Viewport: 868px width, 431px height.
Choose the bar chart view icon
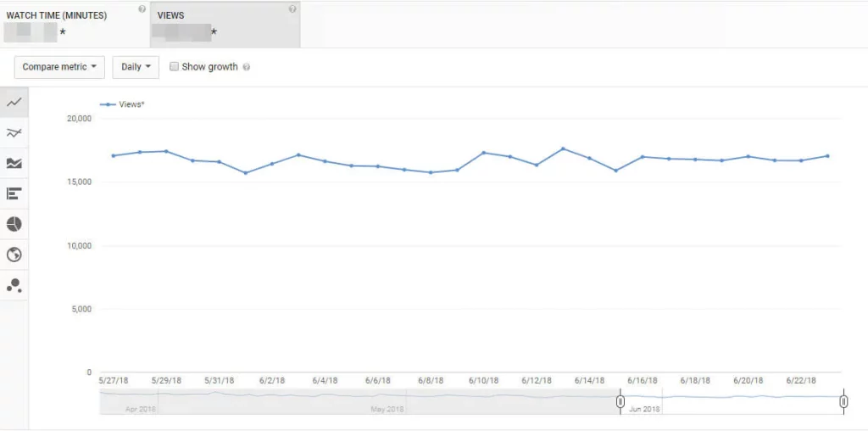[x=14, y=193]
